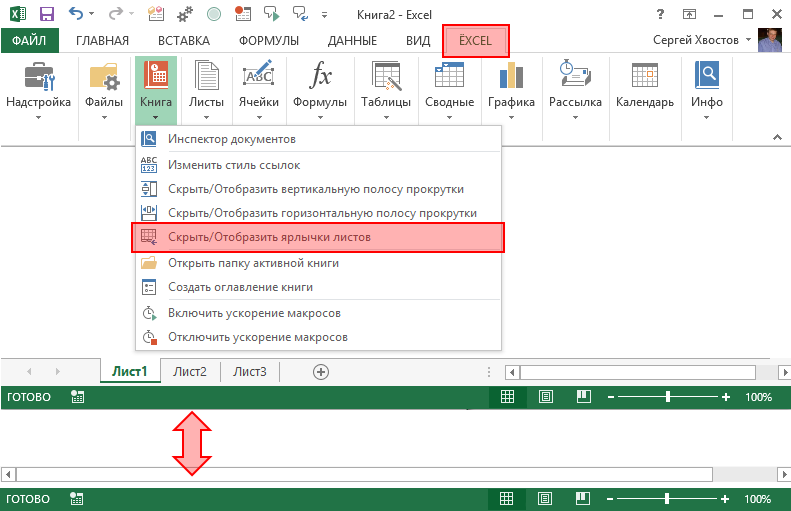The height and width of the screenshot is (511, 791).
Task: Undo the last action
Action: click(76, 14)
